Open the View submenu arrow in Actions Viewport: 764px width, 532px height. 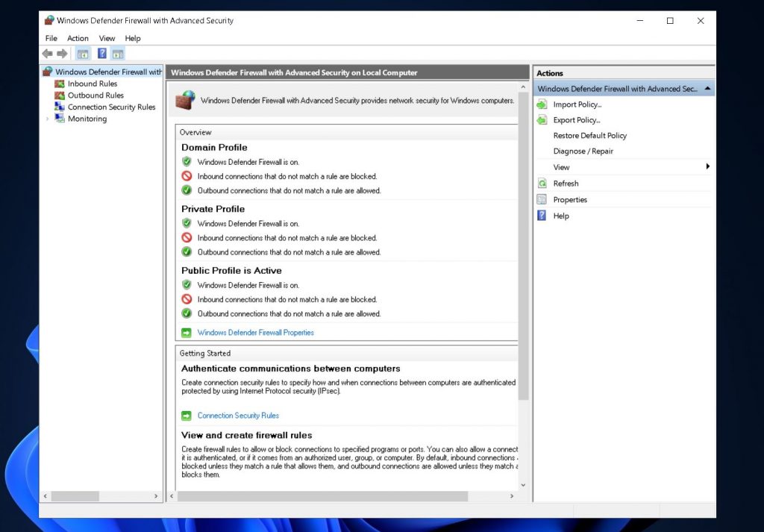707,167
